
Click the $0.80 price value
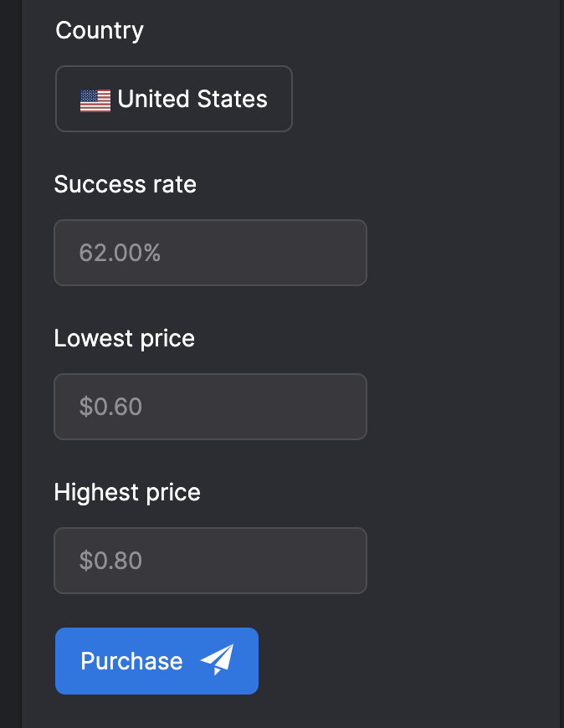point(110,561)
